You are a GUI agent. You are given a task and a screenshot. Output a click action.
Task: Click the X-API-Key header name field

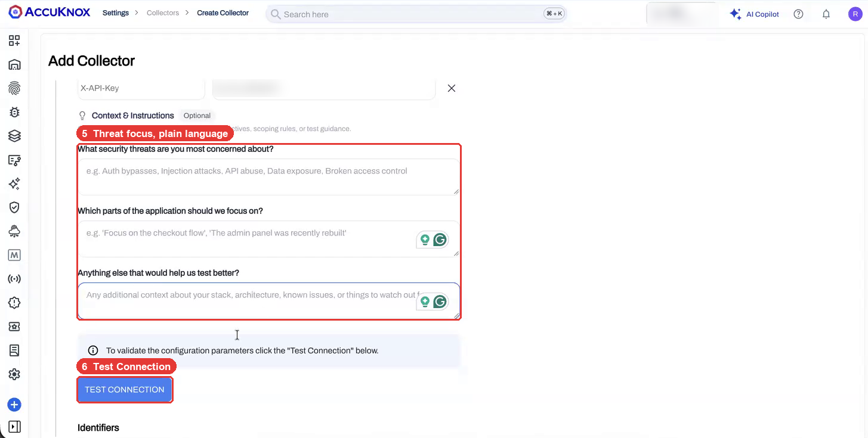tap(141, 88)
